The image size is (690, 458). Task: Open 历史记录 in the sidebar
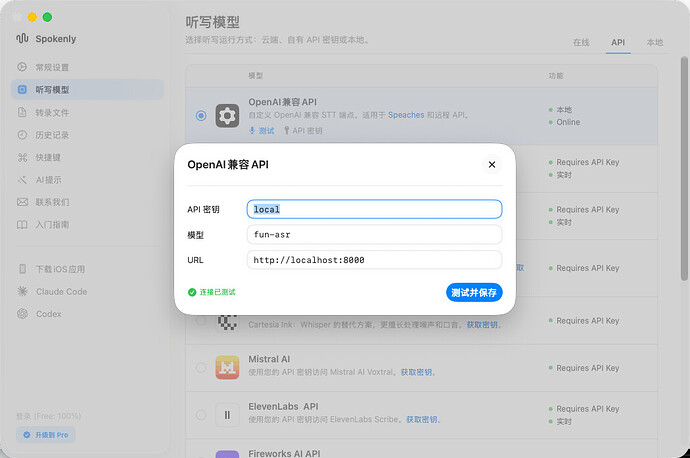pos(87,135)
